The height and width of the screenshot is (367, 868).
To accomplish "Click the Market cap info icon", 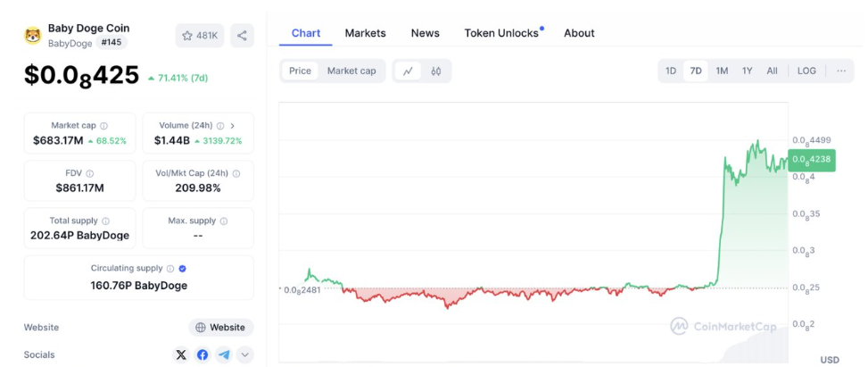I will point(104,126).
